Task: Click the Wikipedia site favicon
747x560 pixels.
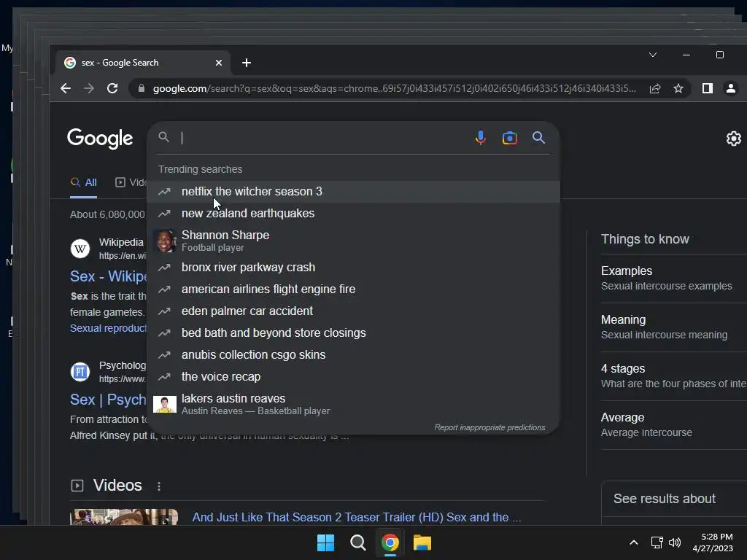Action: tap(80, 249)
